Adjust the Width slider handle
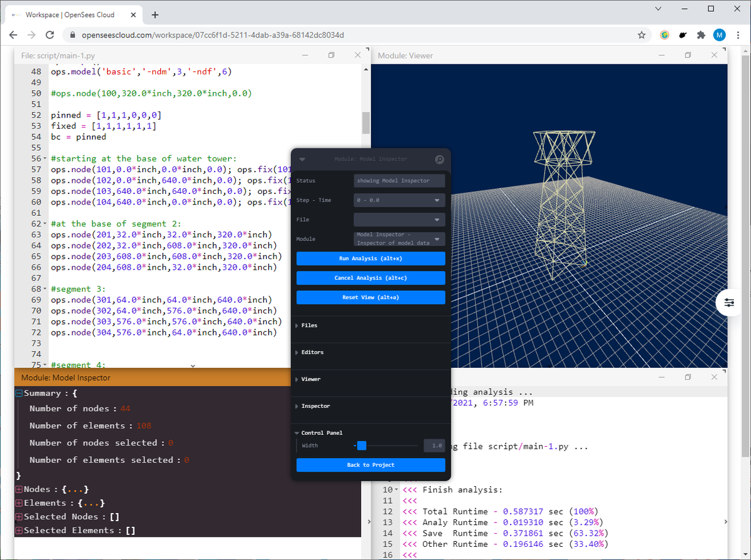Viewport: 751px width, 560px height. tap(361, 445)
